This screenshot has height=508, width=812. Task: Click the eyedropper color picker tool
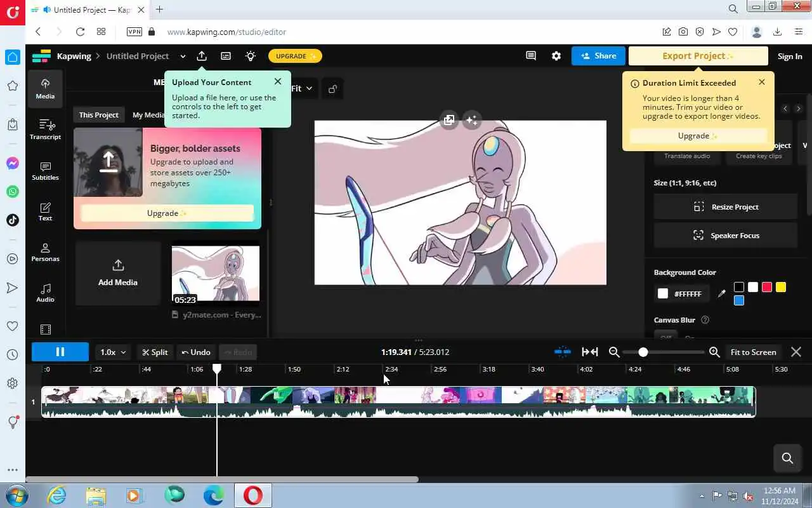coord(721,293)
